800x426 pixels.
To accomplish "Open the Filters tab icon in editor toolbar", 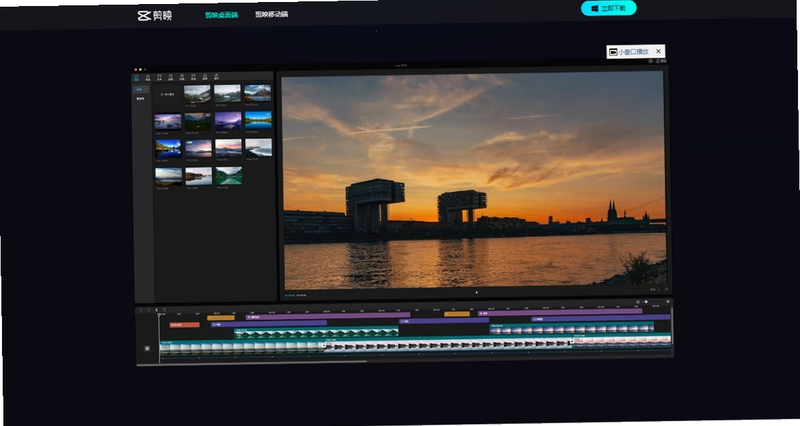I will (x=205, y=78).
